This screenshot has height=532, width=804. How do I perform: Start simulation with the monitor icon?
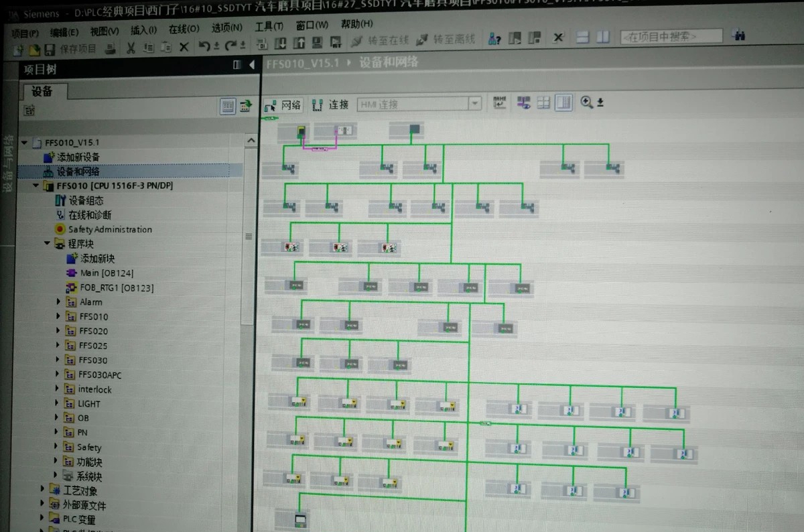(x=318, y=43)
